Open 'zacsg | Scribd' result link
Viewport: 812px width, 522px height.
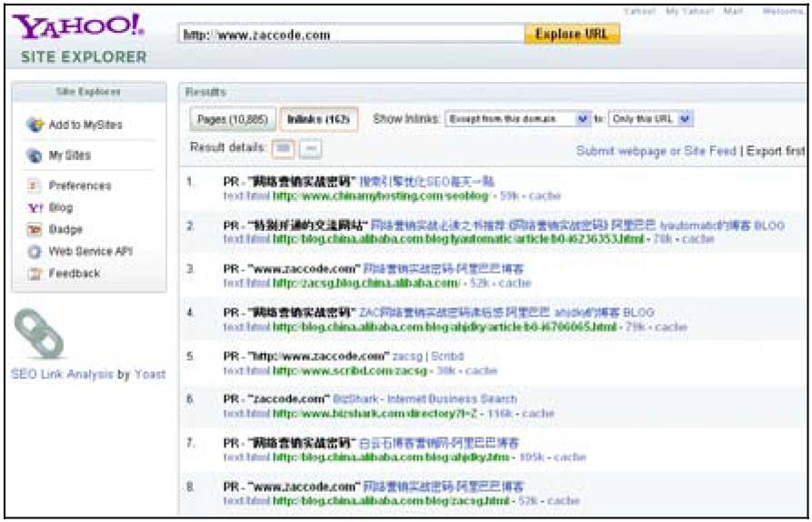coord(427,356)
